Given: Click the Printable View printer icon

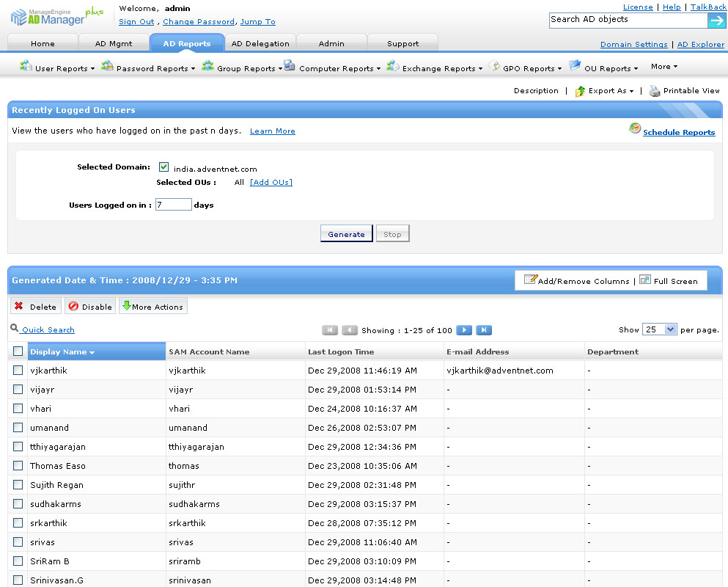Looking at the screenshot, I should point(655,91).
